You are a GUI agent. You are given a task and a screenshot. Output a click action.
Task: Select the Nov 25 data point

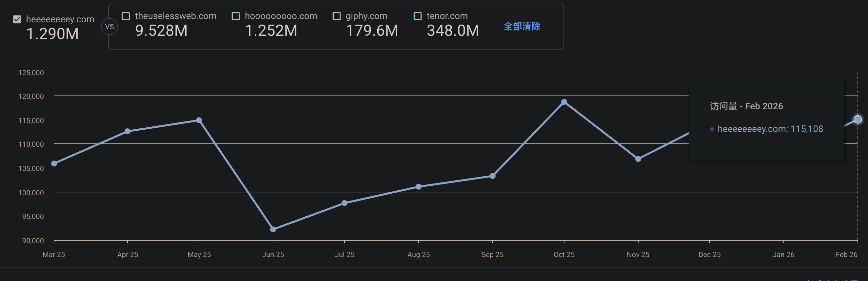(x=638, y=159)
